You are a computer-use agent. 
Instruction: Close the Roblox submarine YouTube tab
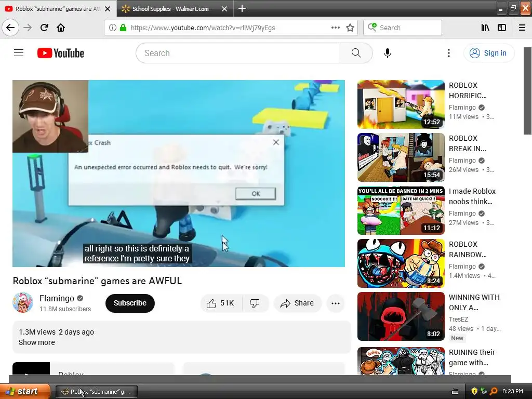(108, 9)
